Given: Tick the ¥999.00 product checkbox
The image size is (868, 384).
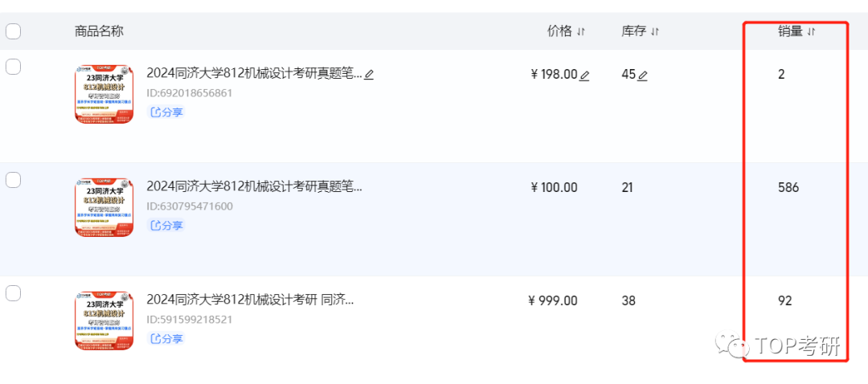Looking at the screenshot, I should pos(14,293).
